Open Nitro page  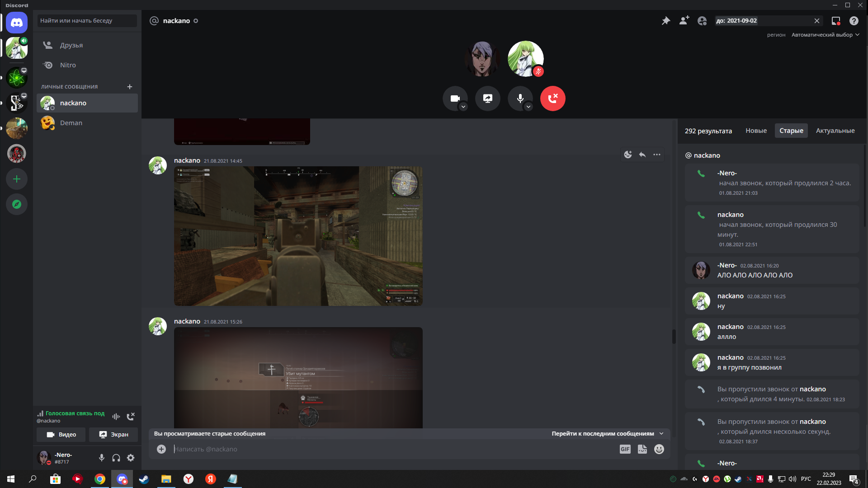87,65
